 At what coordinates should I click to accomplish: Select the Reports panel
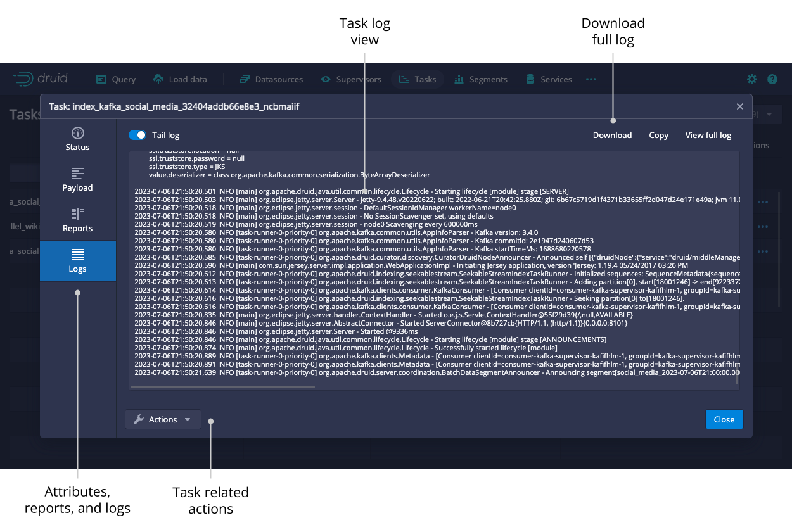[x=77, y=220]
